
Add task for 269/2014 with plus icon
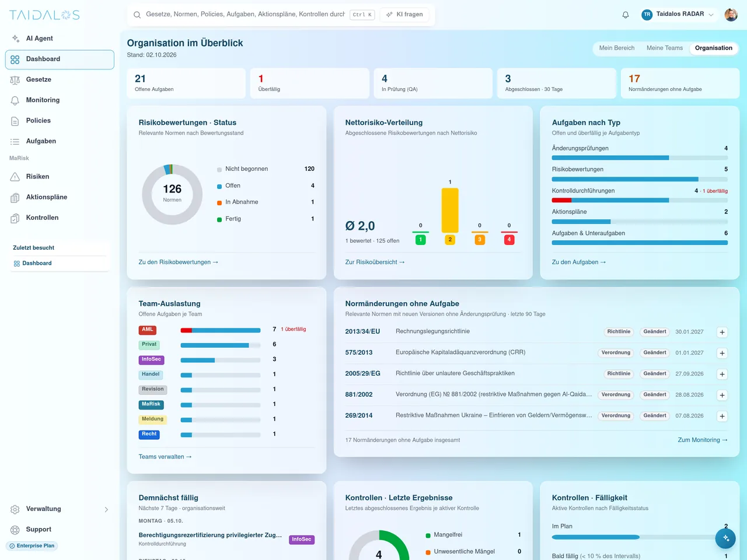[722, 416]
